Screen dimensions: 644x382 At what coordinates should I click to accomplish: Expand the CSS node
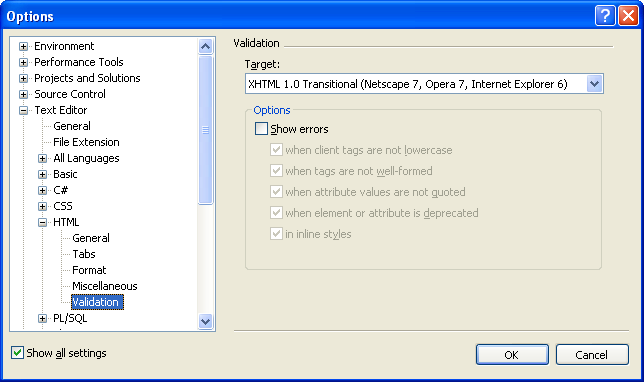click(42, 207)
